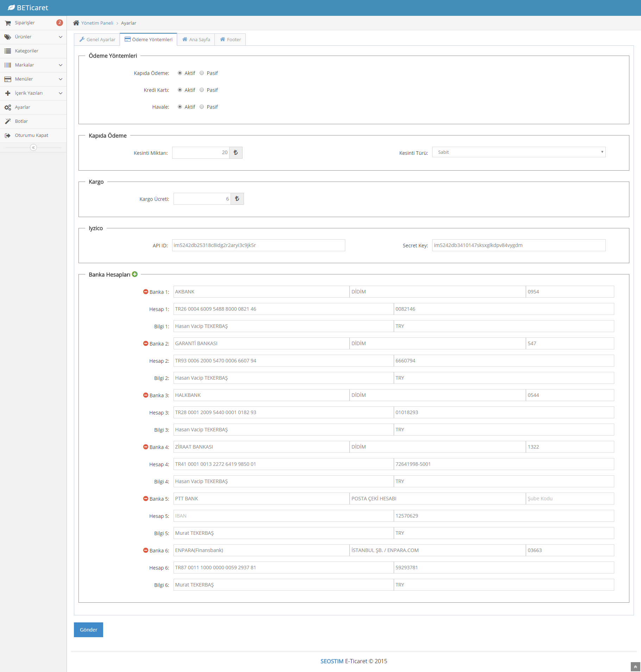Click the Oturumu Kapat sign-out icon
Image resolution: width=641 pixels, height=672 pixels.
coord(8,135)
